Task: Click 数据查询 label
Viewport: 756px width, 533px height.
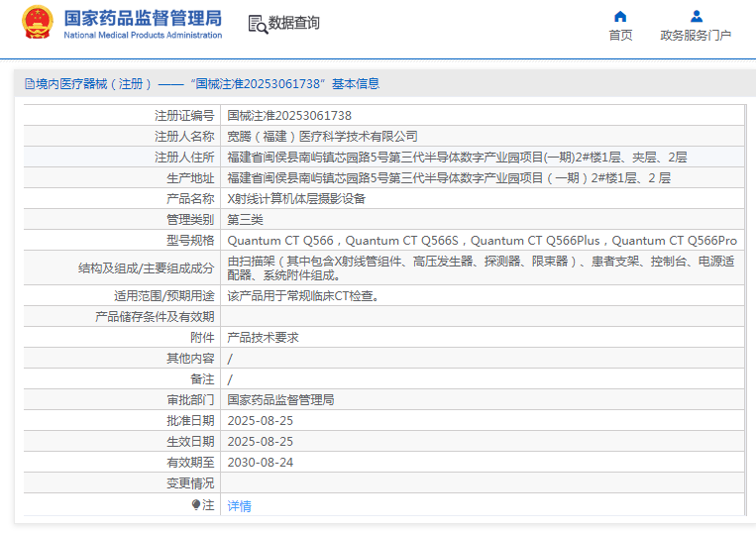Action: pyautogui.click(x=293, y=23)
